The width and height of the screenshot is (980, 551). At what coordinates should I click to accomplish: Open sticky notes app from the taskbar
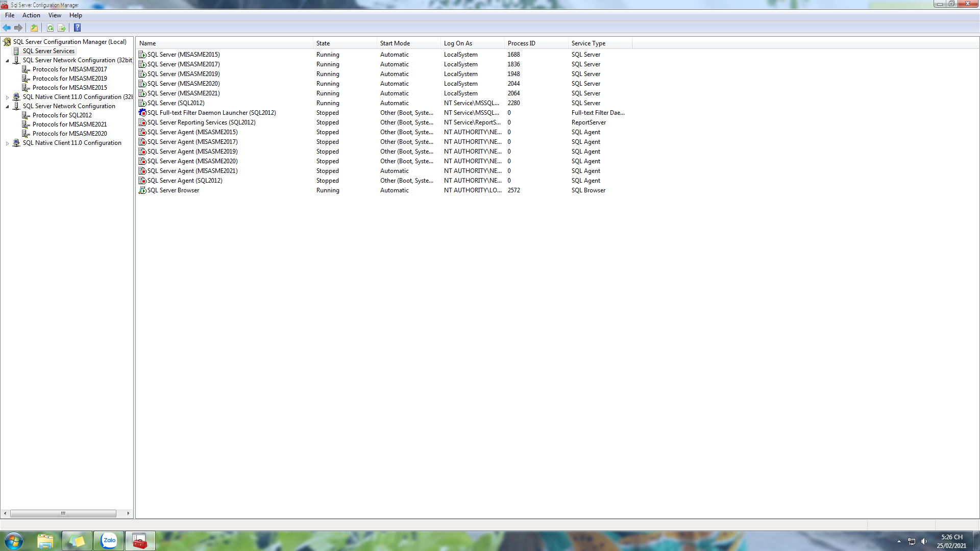(x=77, y=541)
